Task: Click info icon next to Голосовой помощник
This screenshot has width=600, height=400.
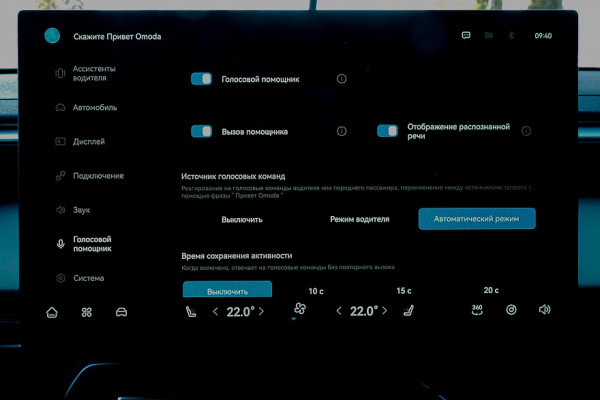Action: pos(342,78)
